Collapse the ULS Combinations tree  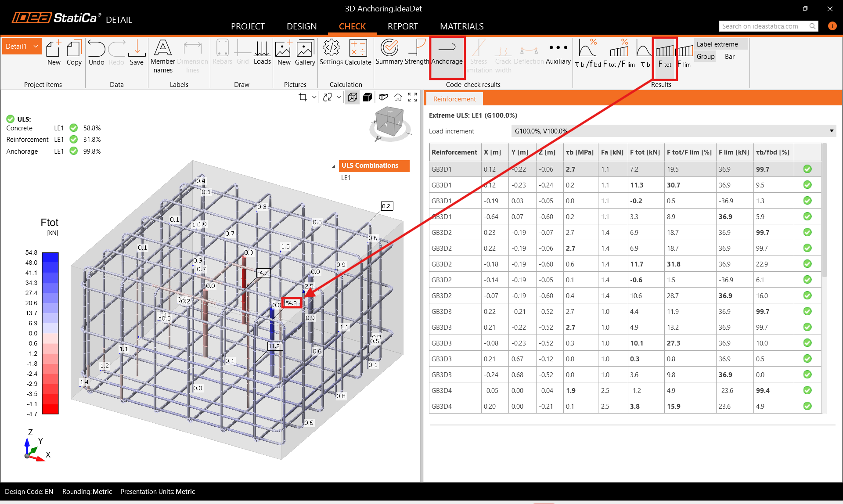[333, 166]
